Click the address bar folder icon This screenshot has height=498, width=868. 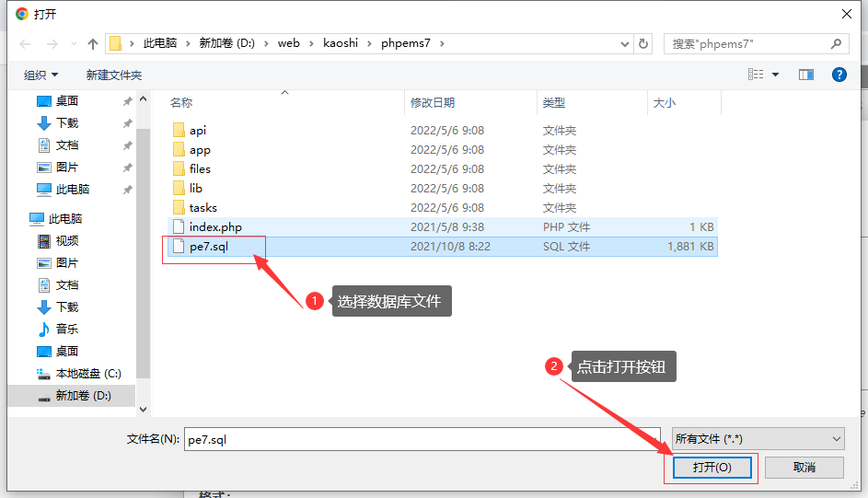[x=115, y=43]
